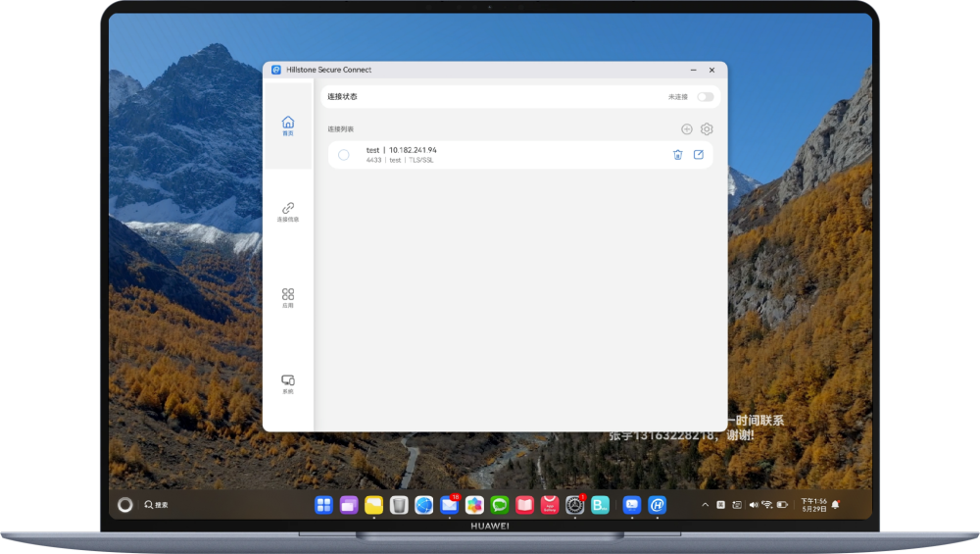The image size is (980, 554).
Task: Click the test | 10.182.241.94 connection row
Action: coord(510,155)
